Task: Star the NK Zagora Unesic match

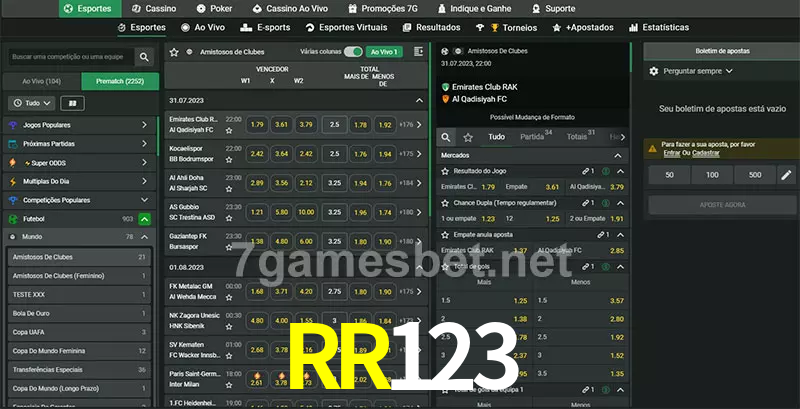Action: point(229,326)
